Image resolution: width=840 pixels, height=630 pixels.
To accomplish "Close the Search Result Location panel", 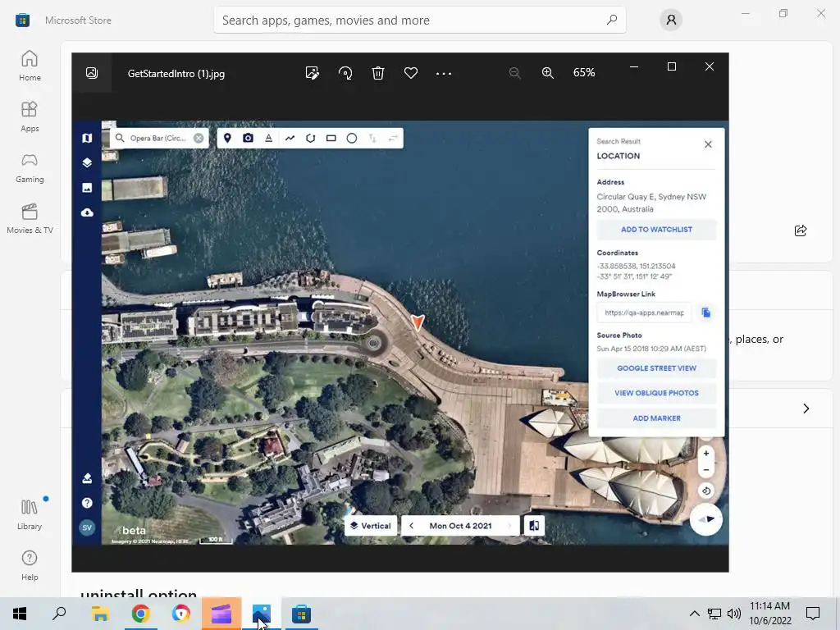I will click(x=708, y=144).
